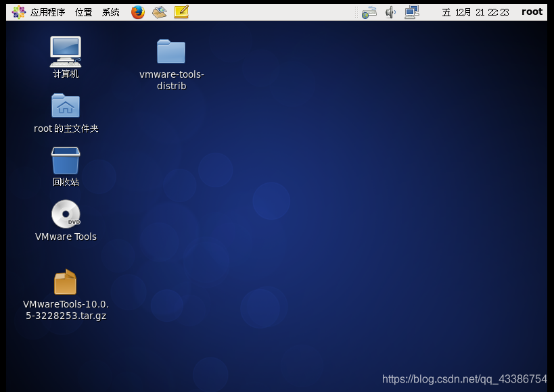Click the root user menu
This screenshot has width=554, height=392.
(532, 11)
